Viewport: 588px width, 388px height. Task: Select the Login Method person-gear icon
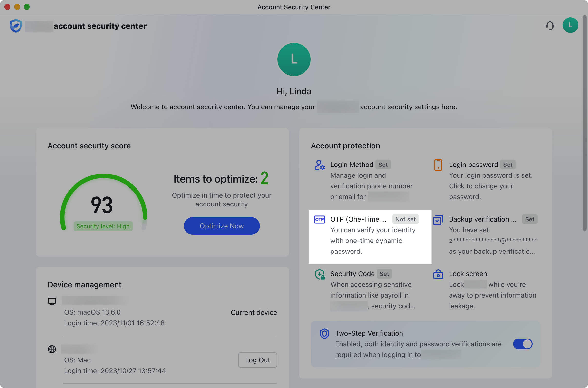[320, 165]
